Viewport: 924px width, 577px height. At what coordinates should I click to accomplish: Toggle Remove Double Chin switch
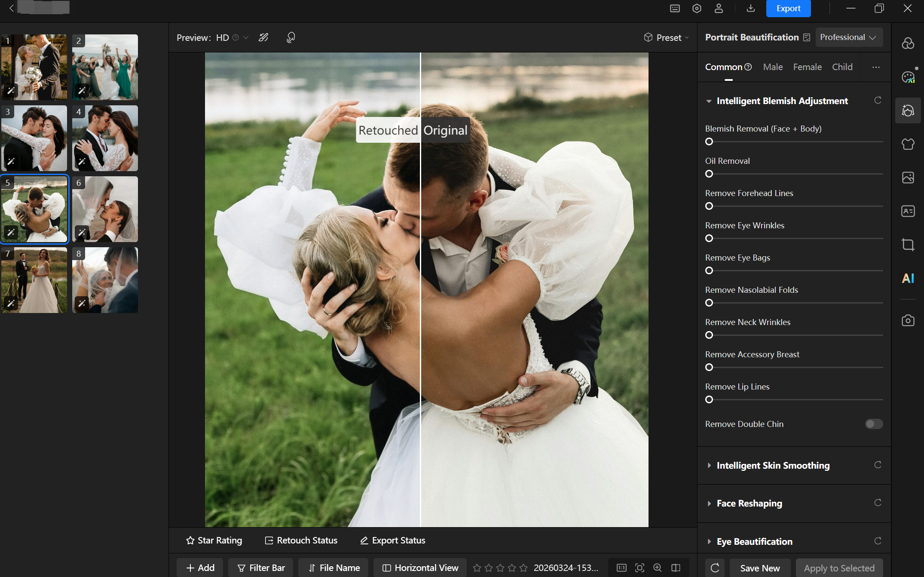874,424
